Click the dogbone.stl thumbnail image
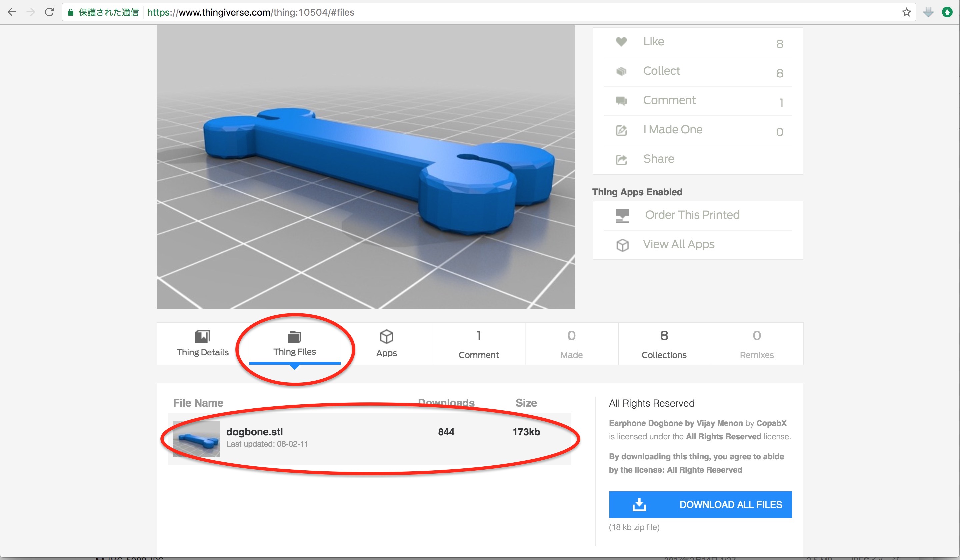 pyautogui.click(x=197, y=439)
